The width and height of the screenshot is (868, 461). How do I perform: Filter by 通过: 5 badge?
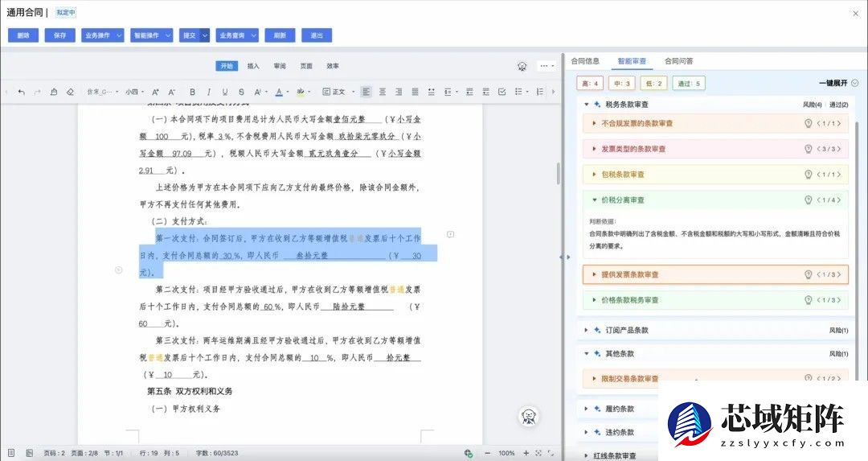pyautogui.click(x=690, y=84)
